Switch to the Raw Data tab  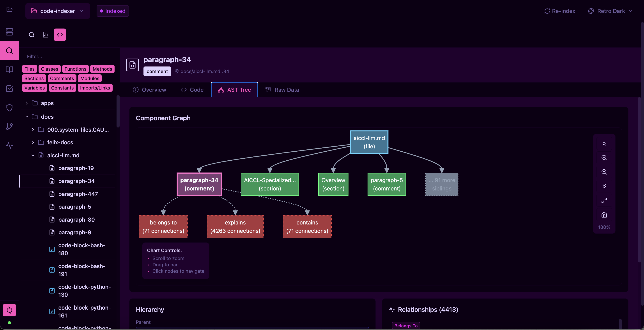click(x=282, y=90)
